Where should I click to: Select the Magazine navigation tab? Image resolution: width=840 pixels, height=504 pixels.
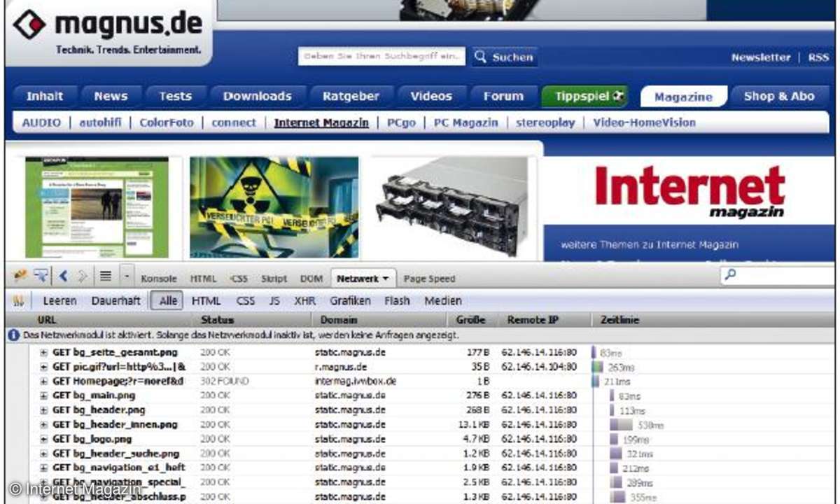click(x=683, y=97)
